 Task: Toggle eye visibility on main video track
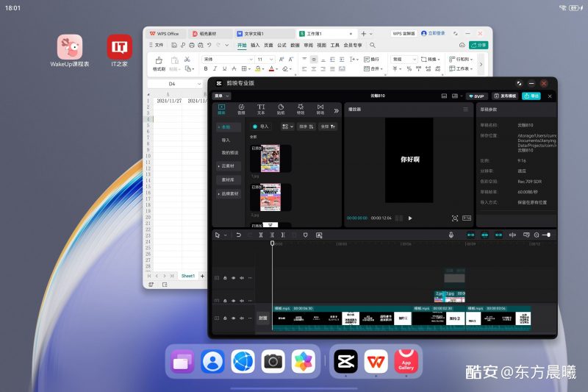tap(234, 318)
